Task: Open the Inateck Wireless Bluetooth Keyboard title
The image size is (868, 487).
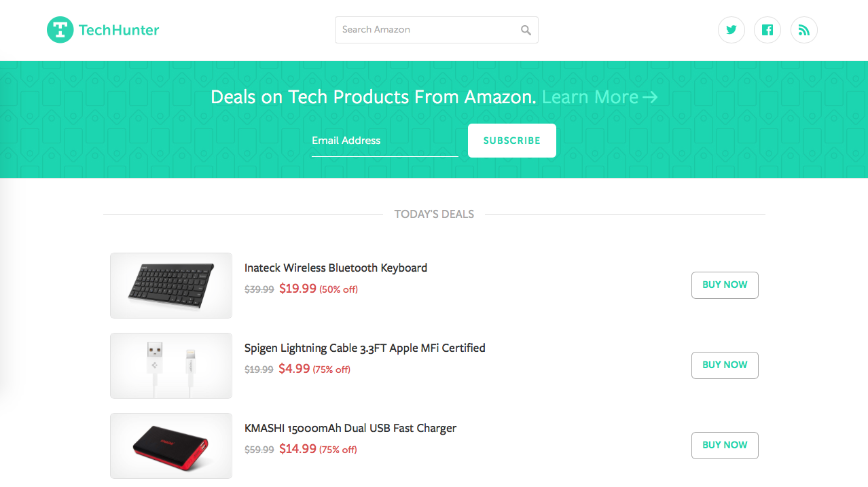Action: [336, 268]
